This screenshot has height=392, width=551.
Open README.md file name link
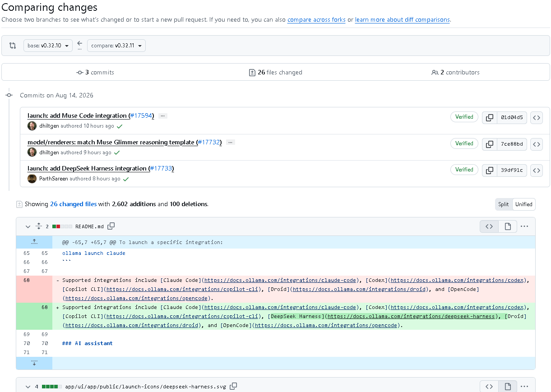[89, 226]
